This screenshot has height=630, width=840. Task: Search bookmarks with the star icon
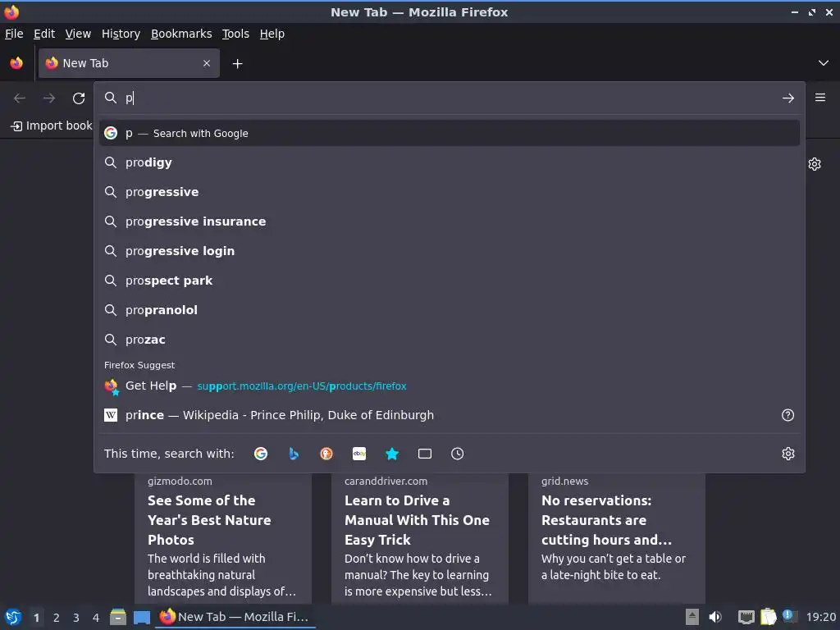(392, 454)
